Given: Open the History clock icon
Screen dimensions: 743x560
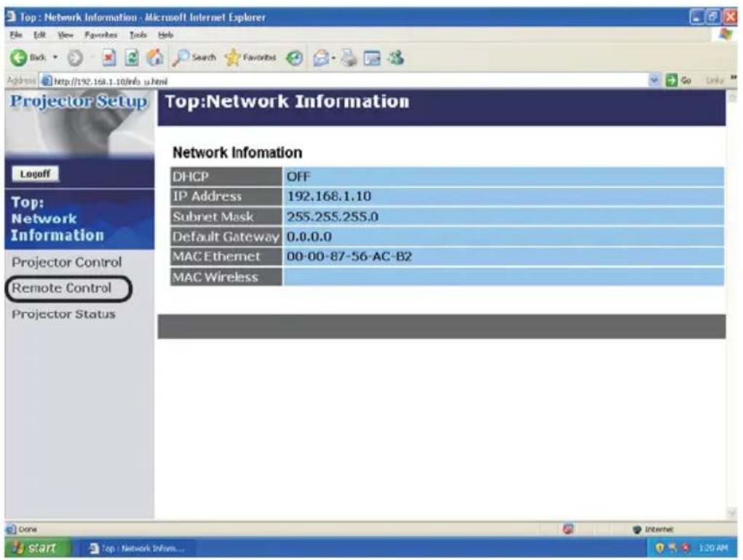Looking at the screenshot, I should pyautogui.click(x=294, y=58).
